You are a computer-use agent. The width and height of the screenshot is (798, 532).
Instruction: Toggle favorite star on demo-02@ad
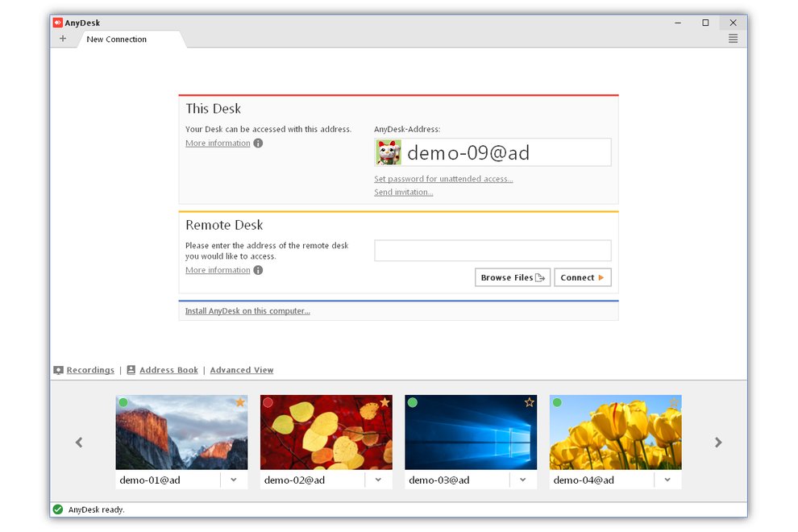point(384,403)
